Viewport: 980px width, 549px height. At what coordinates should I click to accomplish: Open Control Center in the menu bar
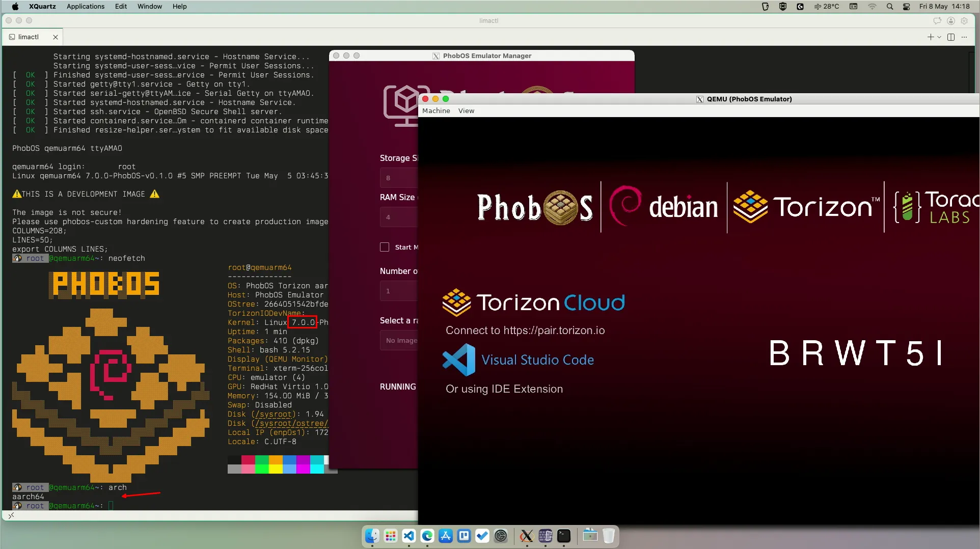click(x=907, y=7)
